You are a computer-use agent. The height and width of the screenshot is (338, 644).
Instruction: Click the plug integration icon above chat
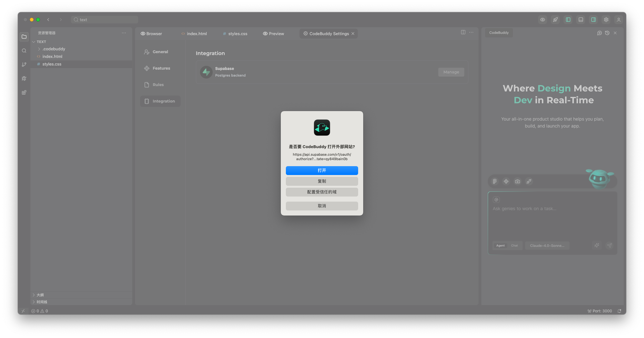(x=529, y=181)
